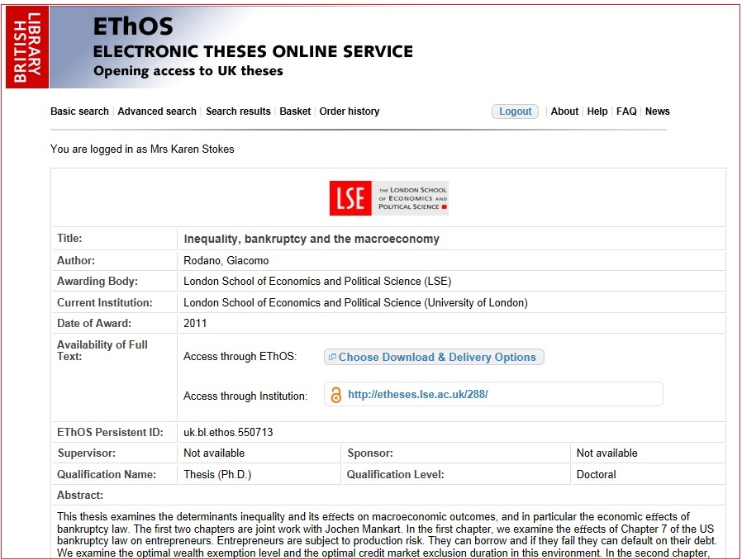The image size is (742, 560).
Task: Go to Advanced search
Action: click(157, 112)
